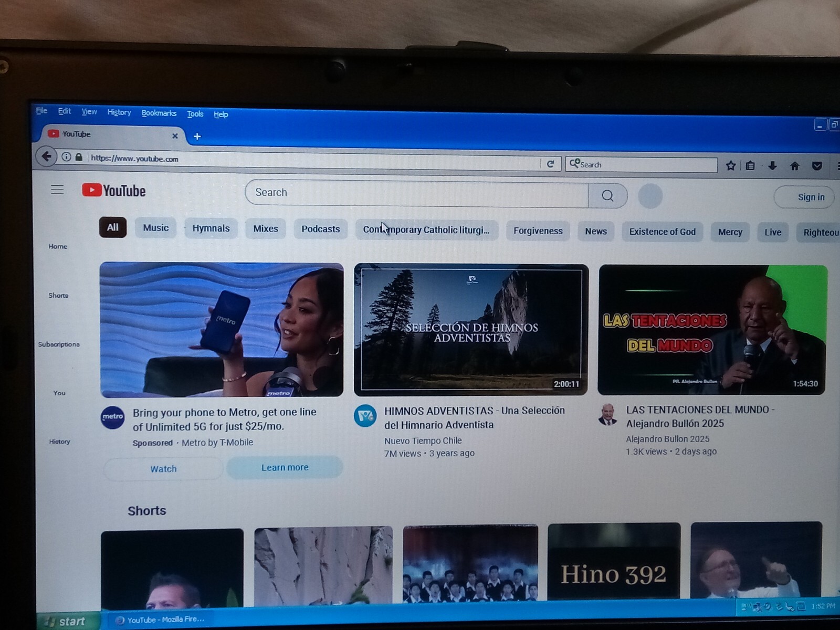
Task: Click the YouTube logo
Action: pyautogui.click(x=114, y=191)
